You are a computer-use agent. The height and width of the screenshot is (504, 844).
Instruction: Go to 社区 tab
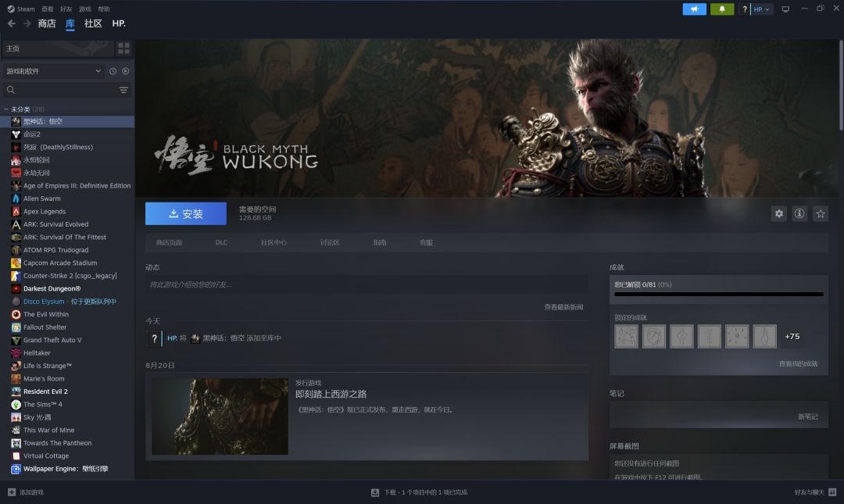93,23
